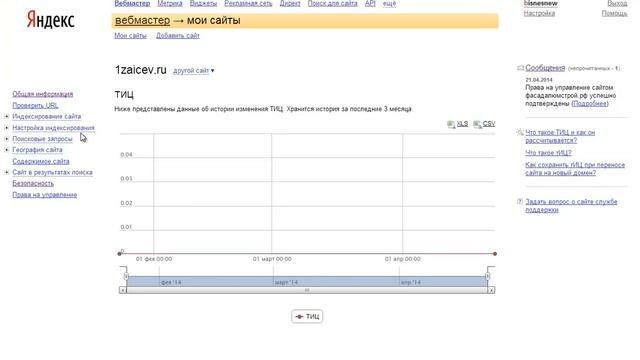Image resolution: width=640 pixels, height=360 pixels.
Task: Expand География сайта section
Action: (7, 150)
